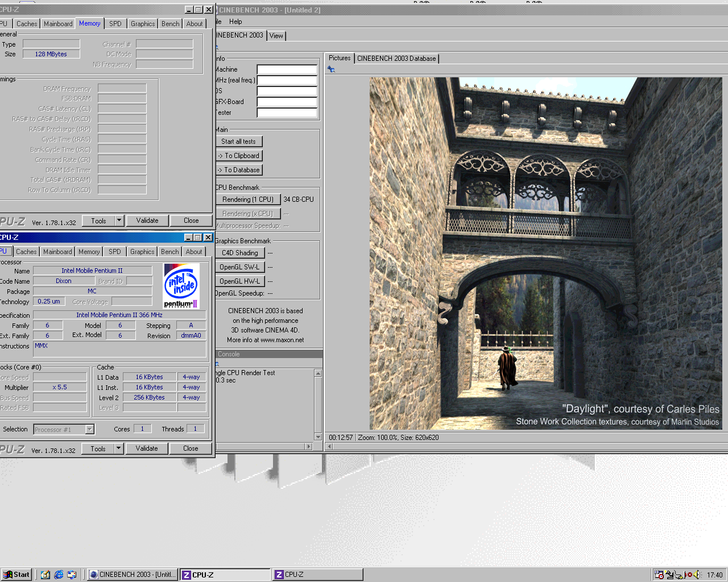Click the 34 CB-CPU result text
This screenshot has height=582, width=728.
tap(299, 199)
